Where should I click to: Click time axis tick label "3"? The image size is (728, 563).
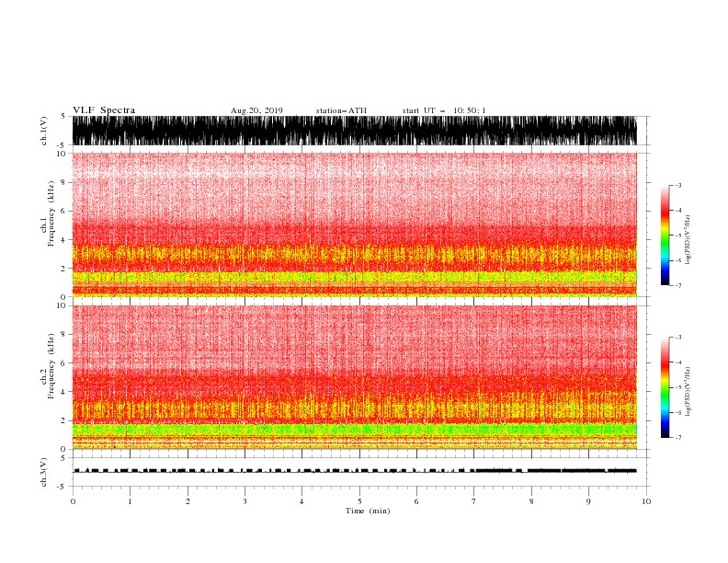tap(245, 501)
